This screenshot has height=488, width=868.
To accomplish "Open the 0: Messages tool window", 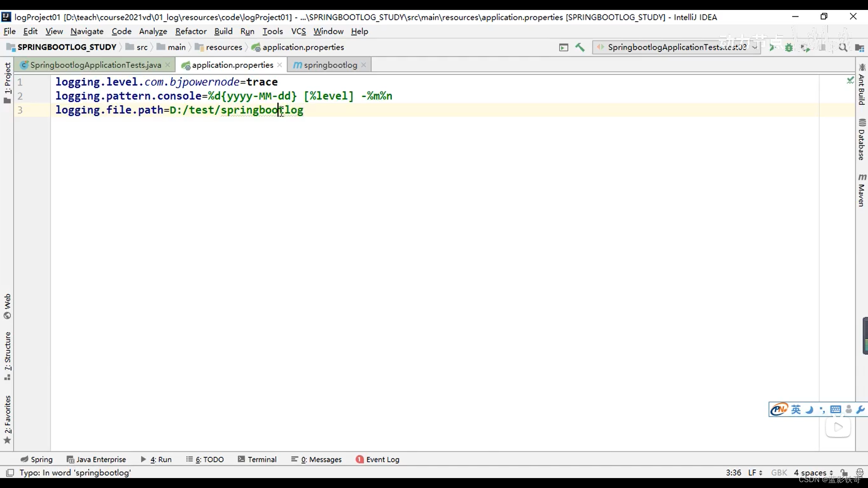I will (x=316, y=459).
